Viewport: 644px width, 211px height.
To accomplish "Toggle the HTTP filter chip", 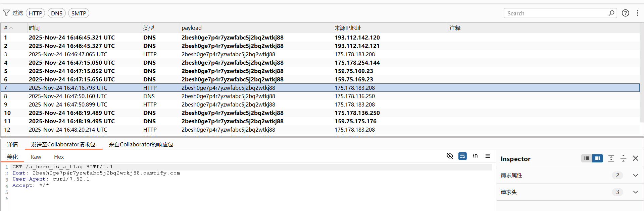I will (35, 13).
